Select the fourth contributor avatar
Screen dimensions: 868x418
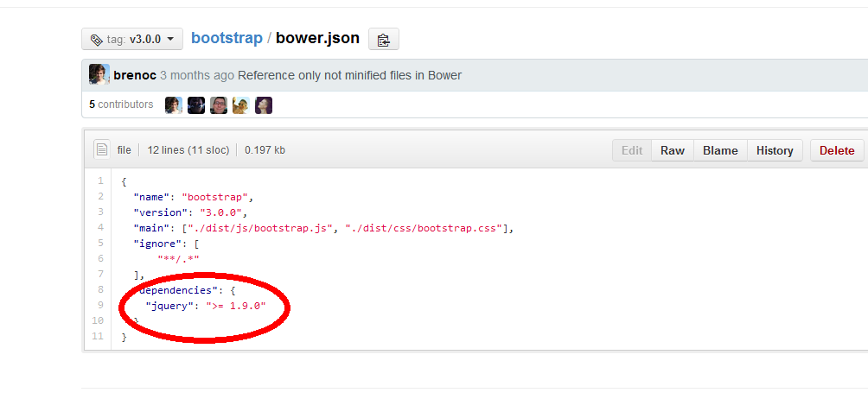pos(241,105)
